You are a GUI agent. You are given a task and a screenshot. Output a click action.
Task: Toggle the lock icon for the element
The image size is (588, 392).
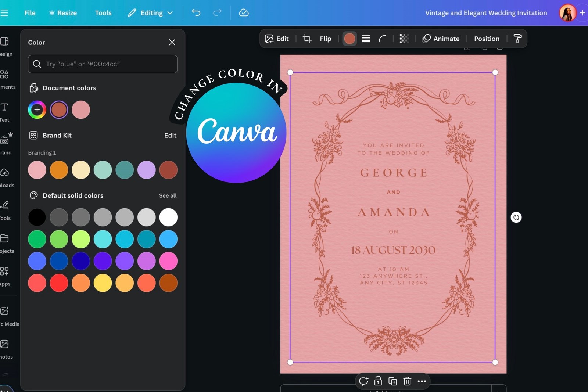point(378,381)
